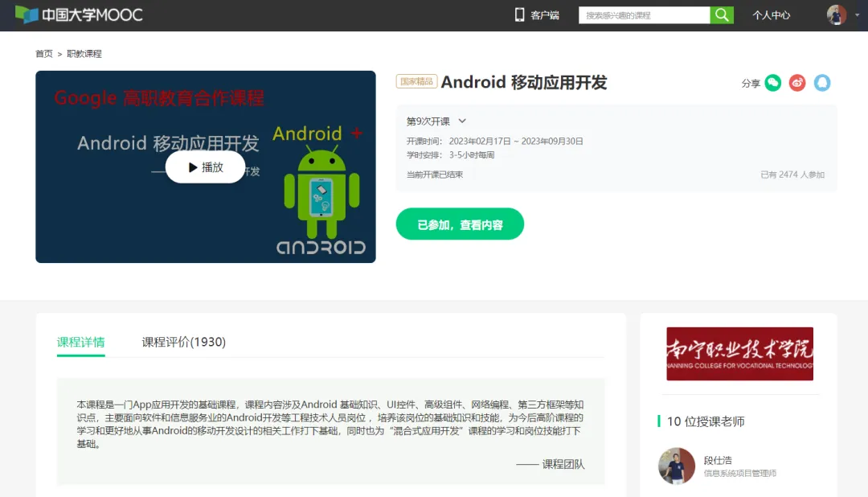Click 已参加，查看内容 green button
This screenshot has height=497, width=868.
tap(460, 224)
